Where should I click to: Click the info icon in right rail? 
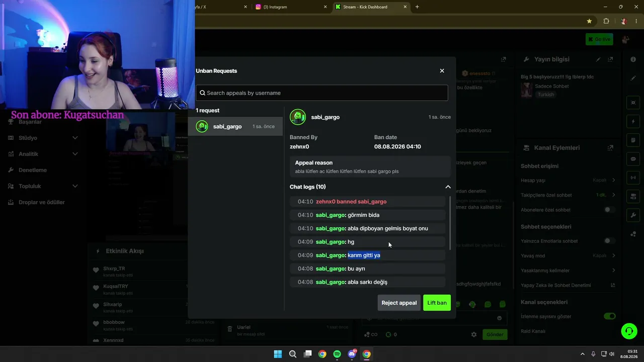click(633, 59)
